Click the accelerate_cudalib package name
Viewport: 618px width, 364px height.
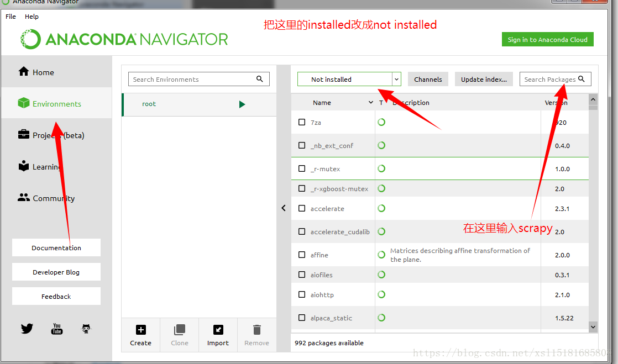pos(340,231)
